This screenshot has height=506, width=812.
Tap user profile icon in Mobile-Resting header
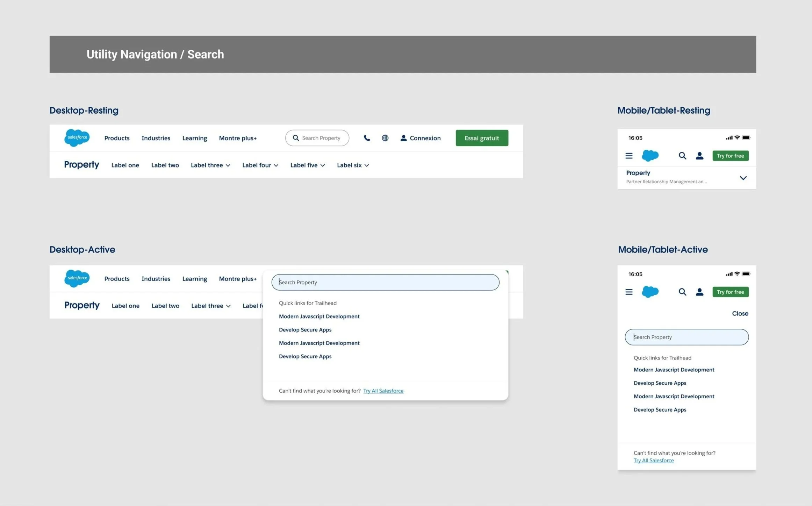pyautogui.click(x=699, y=156)
